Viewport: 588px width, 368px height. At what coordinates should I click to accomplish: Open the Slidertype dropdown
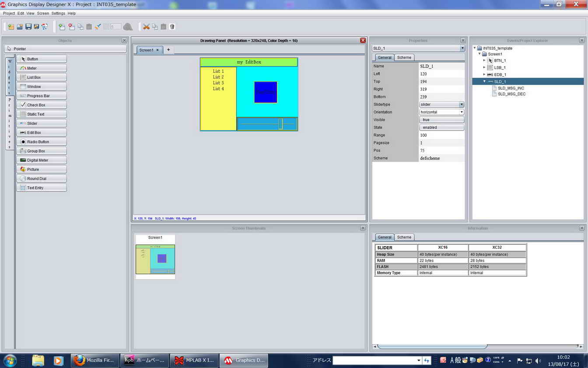pyautogui.click(x=461, y=104)
